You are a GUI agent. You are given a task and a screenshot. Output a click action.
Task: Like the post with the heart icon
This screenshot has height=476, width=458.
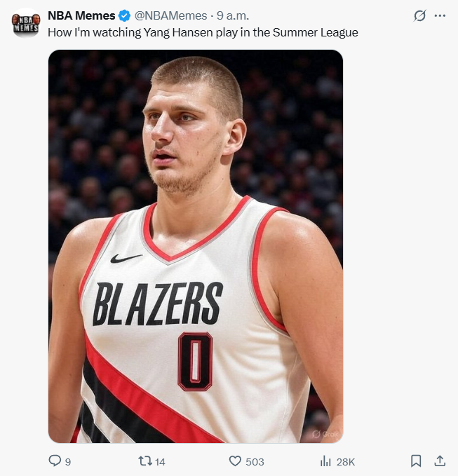(x=236, y=461)
